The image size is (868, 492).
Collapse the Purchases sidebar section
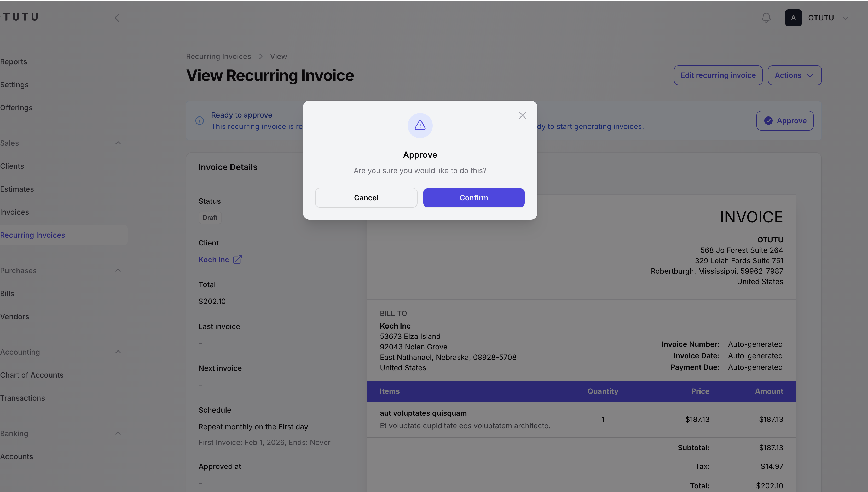[118, 270]
